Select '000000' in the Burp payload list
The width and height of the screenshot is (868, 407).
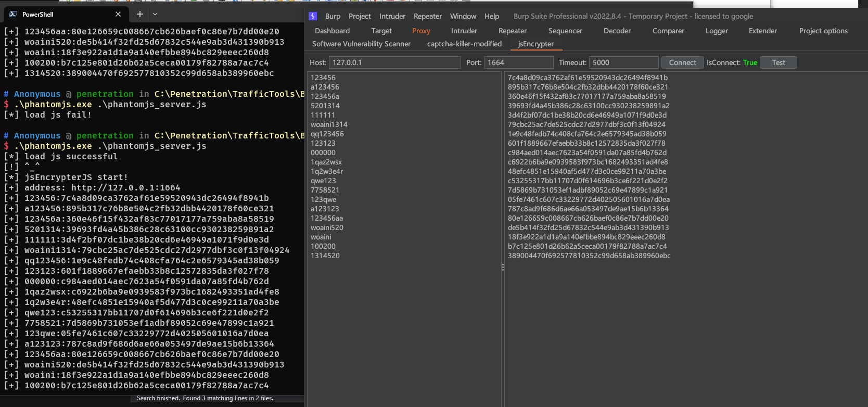coord(323,152)
